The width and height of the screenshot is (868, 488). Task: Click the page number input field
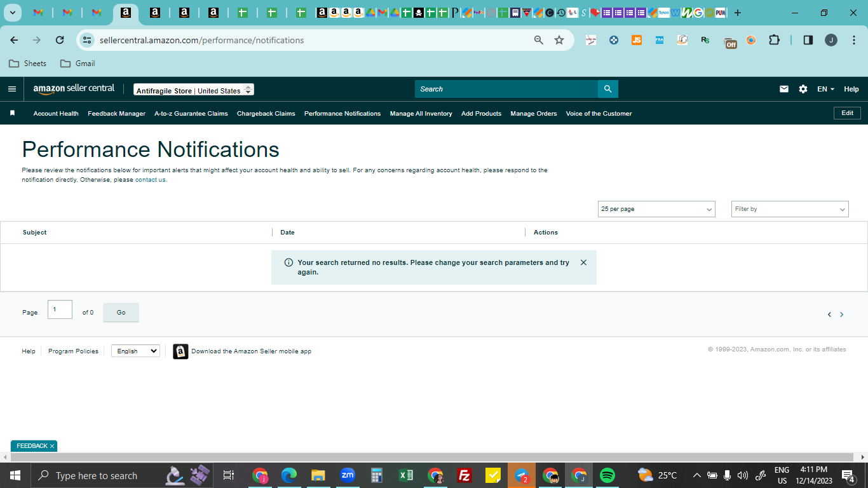(60, 309)
